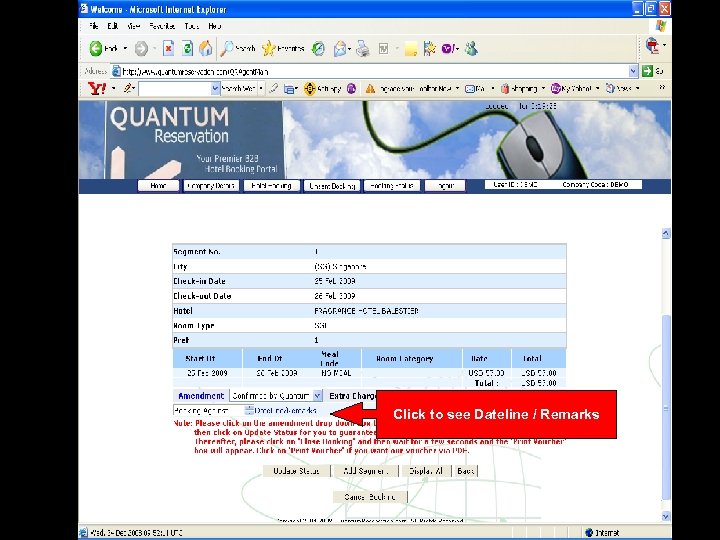Click the Back button below the note
Image resolution: width=720 pixels, height=540 pixels.
coord(465,471)
